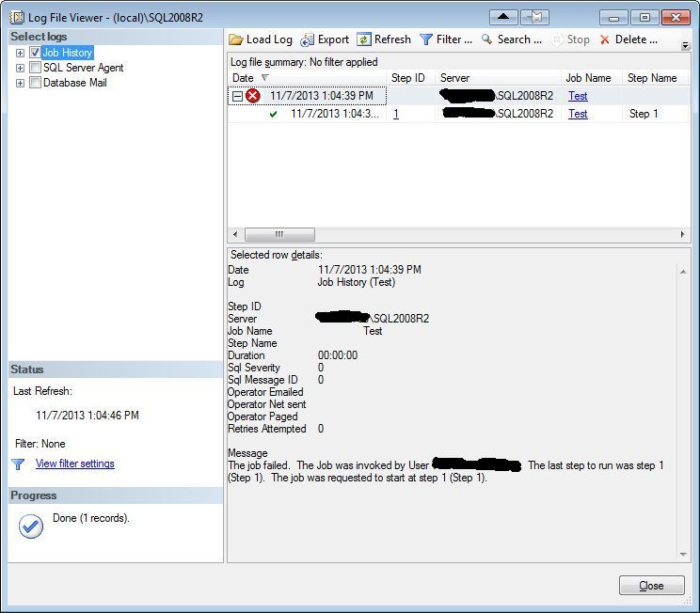700x613 pixels.
Task: Click the red failed status icon
Action: coord(253,96)
